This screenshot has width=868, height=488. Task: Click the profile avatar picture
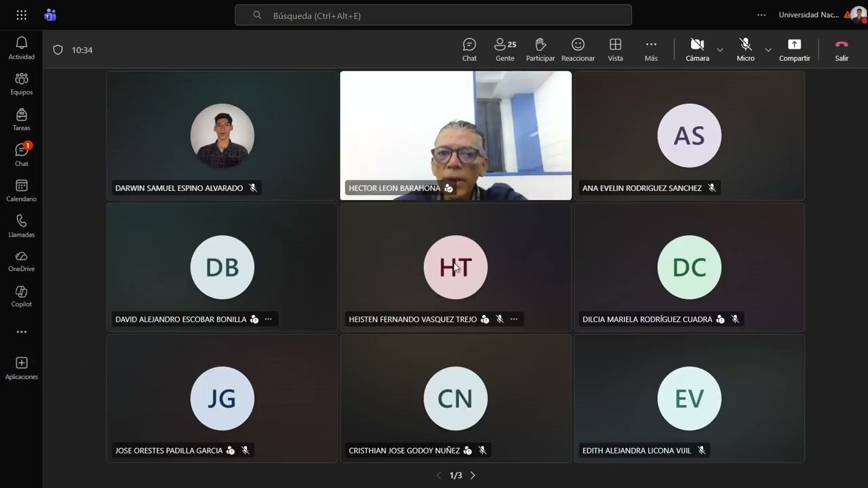[858, 15]
